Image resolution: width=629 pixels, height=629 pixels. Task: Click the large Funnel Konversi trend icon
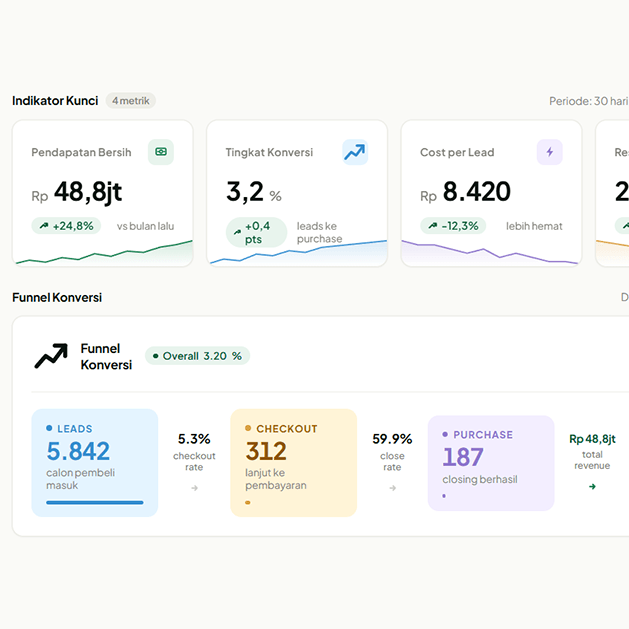click(x=51, y=356)
